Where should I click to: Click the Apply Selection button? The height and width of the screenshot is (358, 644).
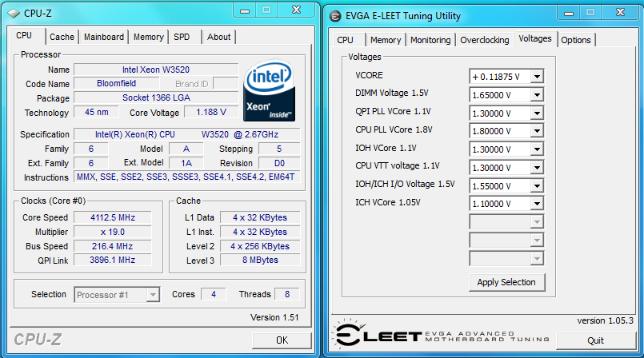click(x=507, y=282)
